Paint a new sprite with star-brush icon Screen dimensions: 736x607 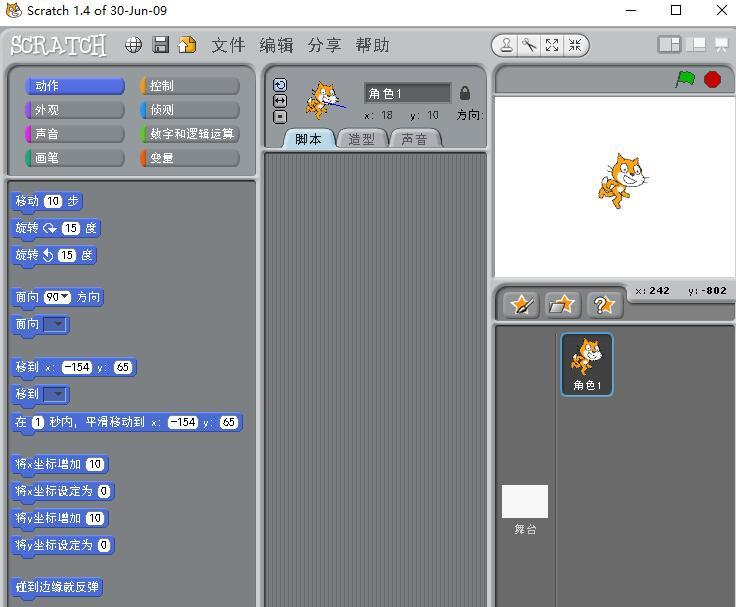click(521, 305)
